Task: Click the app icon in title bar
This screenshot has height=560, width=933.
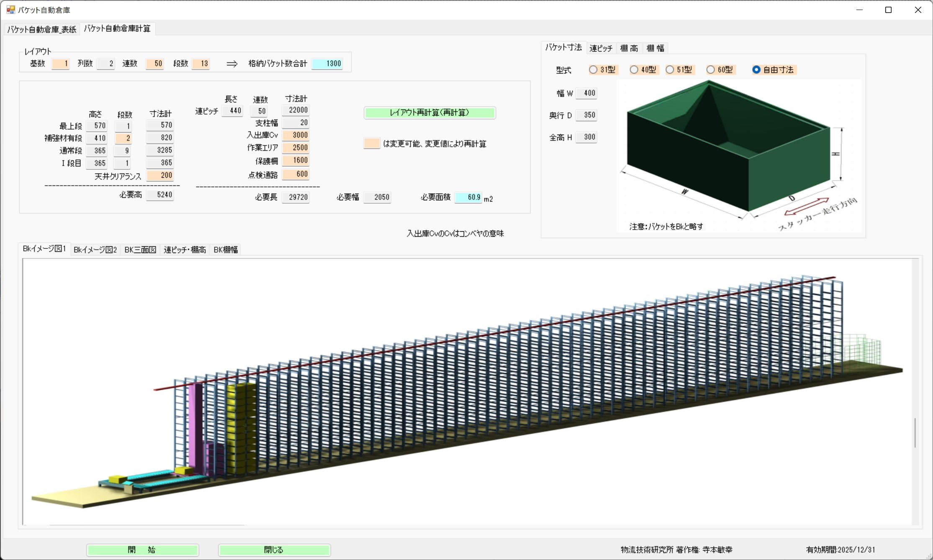Action: point(10,10)
